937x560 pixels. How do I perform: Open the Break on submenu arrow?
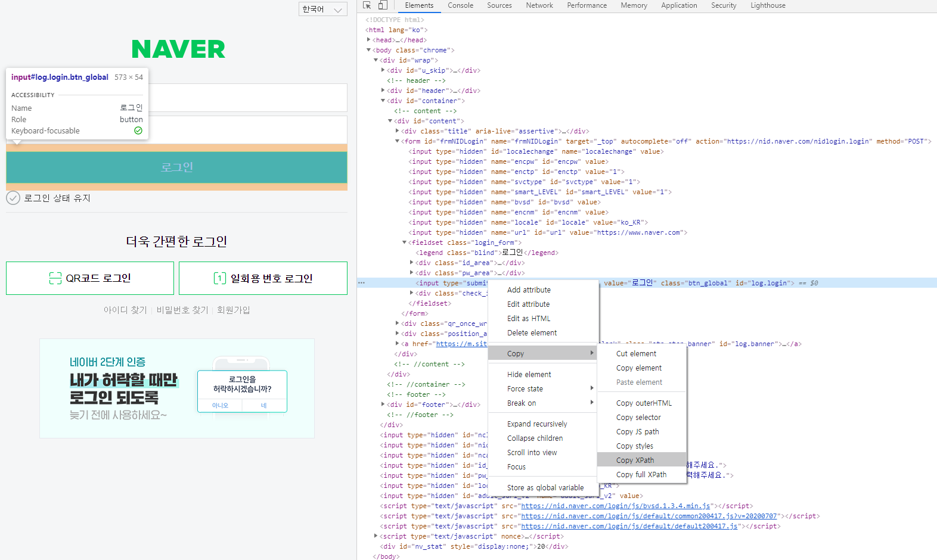coord(592,403)
